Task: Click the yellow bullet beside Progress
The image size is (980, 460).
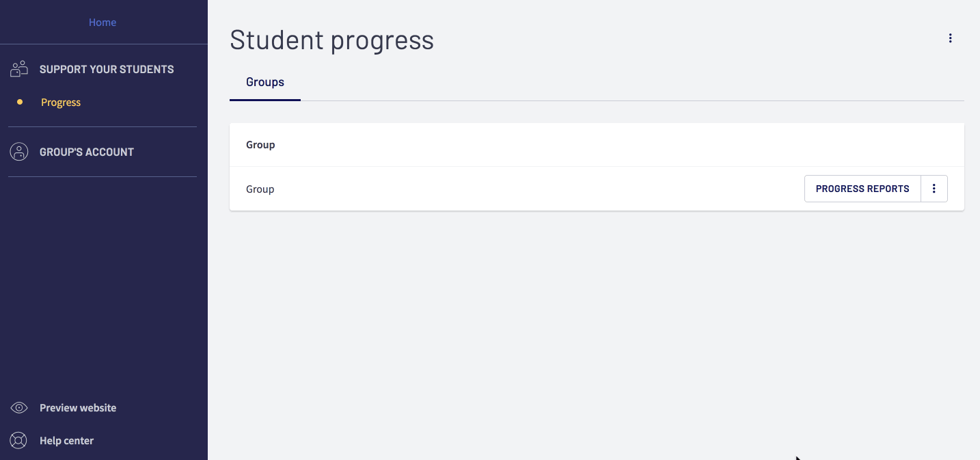Action: pyautogui.click(x=20, y=102)
